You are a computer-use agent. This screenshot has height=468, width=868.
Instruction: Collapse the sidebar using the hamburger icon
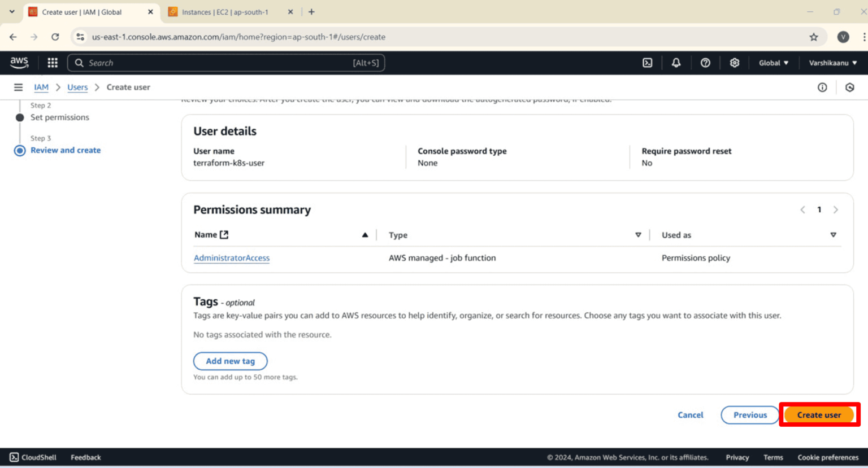coord(18,87)
